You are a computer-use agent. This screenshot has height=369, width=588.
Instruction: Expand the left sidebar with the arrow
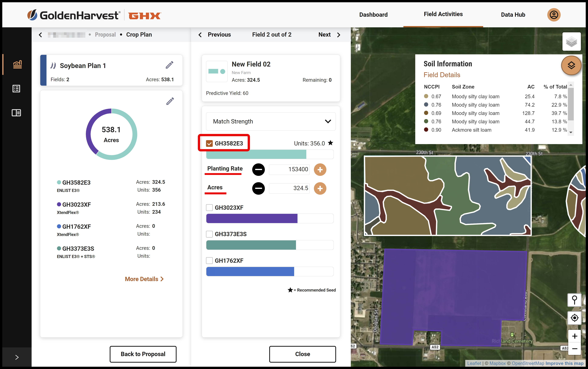[x=17, y=357]
